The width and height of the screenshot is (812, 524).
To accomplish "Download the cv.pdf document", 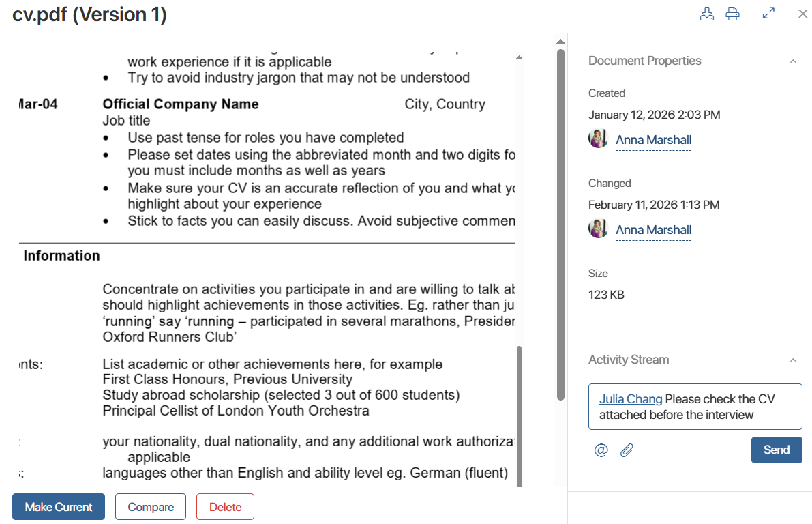I will point(707,14).
